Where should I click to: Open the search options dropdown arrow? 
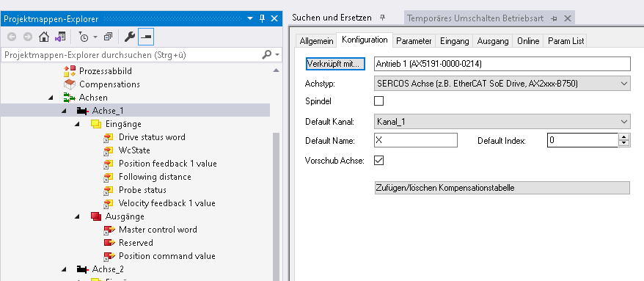[x=277, y=54]
